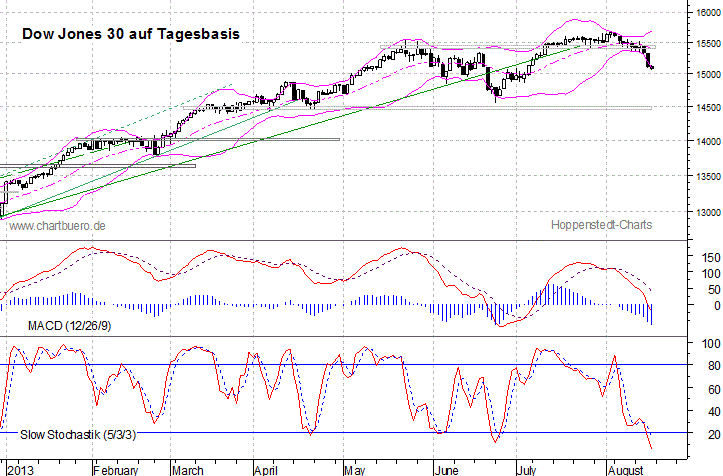Click the 20 value on Stochastik axis
This screenshot has width=723, height=476.
coord(714,434)
